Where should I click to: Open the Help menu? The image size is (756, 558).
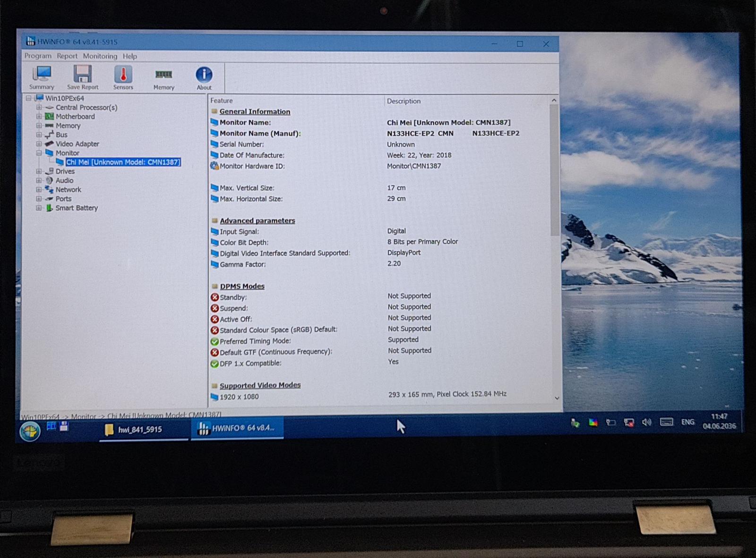pos(130,56)
